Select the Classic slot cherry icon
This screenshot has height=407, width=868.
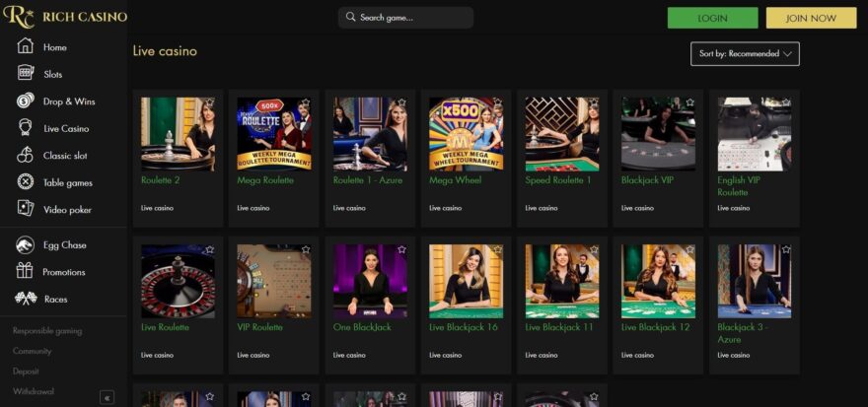coord(26,156)
